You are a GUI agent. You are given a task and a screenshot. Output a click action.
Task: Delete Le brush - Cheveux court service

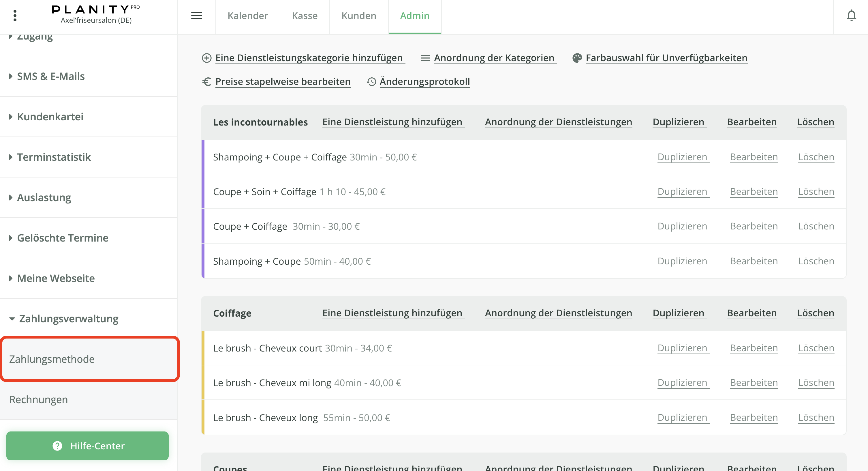816,348
